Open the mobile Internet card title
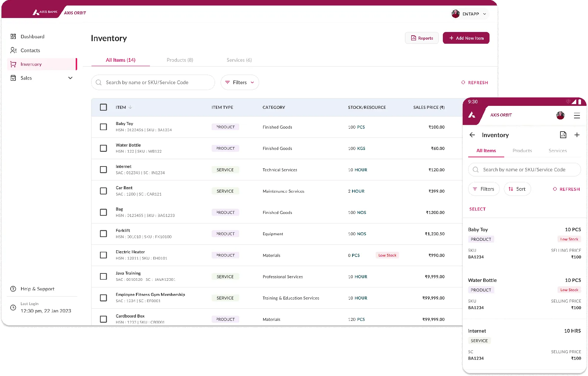This screenshot has width=588, height=376. (x=477, y=331)
